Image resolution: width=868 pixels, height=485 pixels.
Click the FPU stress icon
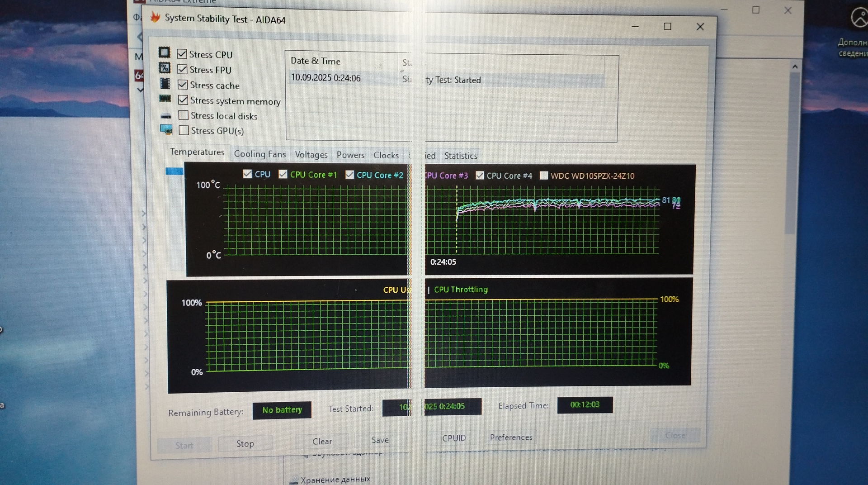165,68
